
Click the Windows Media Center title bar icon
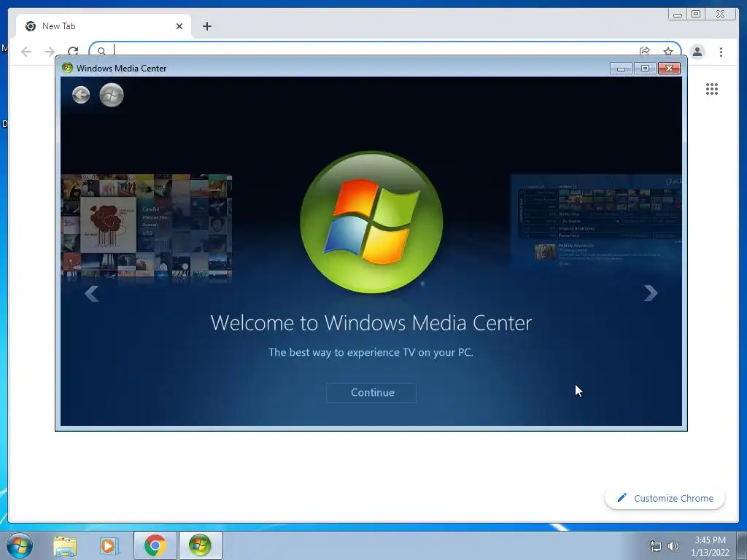click(x=67, y=68)
